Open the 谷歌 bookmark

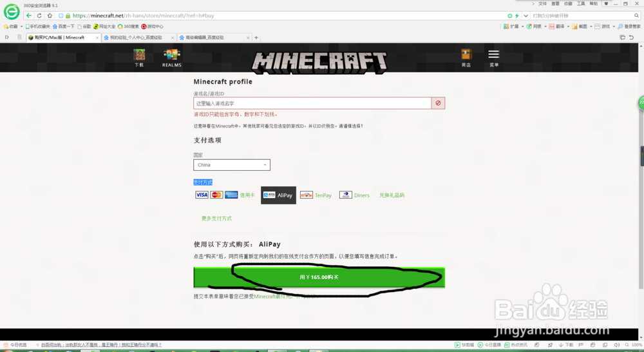click(84, 26)
